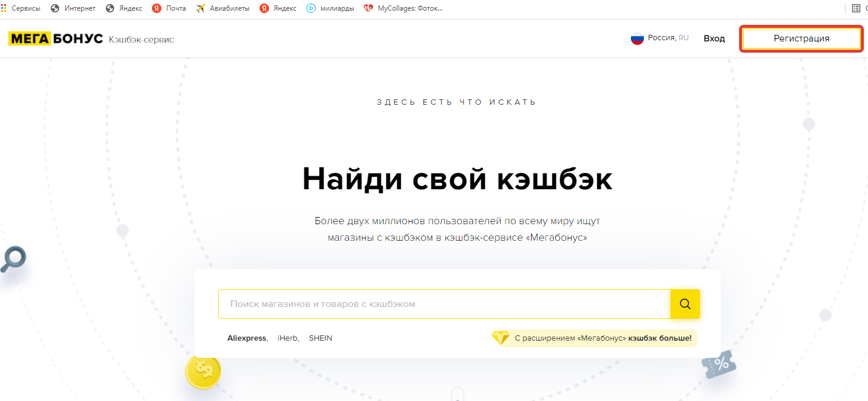
Task: Click the Найди свой кэшбэк heading
Action: point(457,179)
